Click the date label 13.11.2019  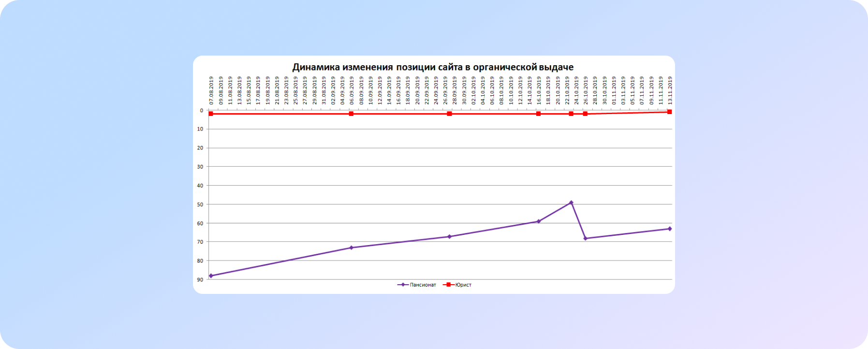(670, 90)
